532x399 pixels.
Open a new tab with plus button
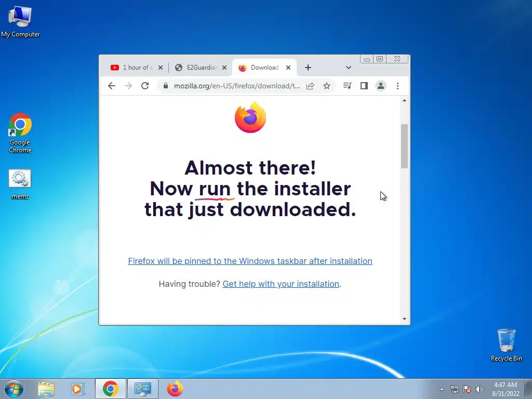[x=308, y=68]
